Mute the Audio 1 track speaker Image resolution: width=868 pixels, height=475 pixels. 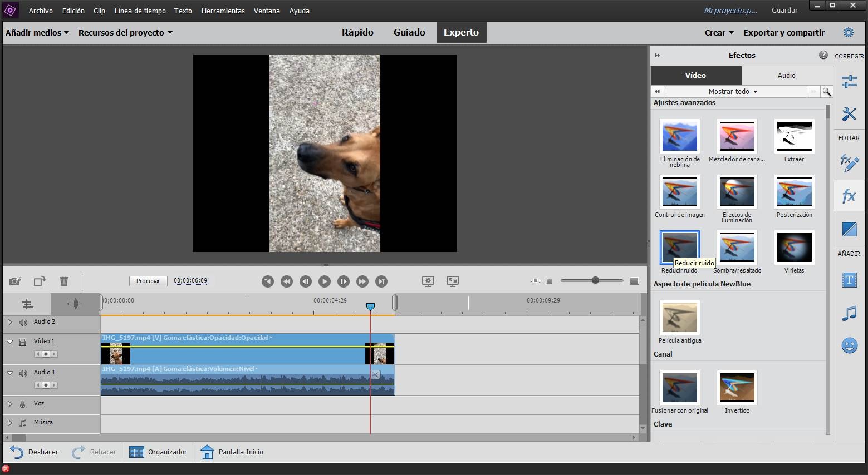point(23,373)
